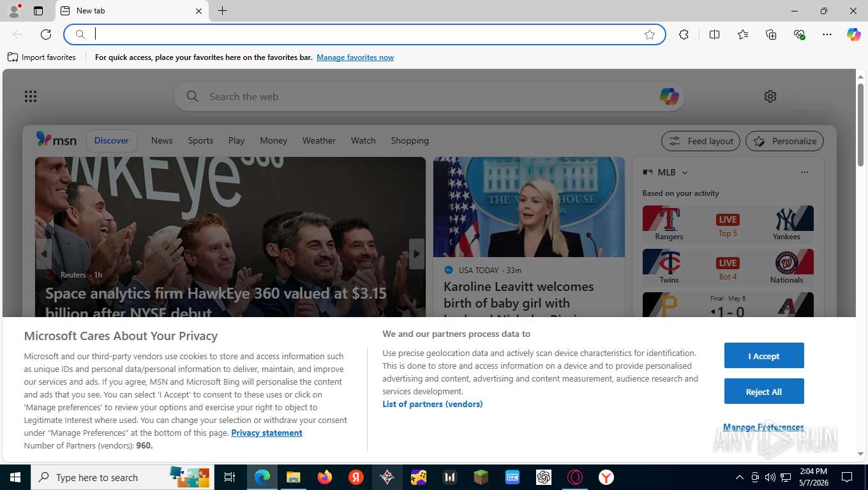This screenshot has height=490, width=868.
Task: Open the Weather tab
Action: pyautogui.click(x=319, y=140)
